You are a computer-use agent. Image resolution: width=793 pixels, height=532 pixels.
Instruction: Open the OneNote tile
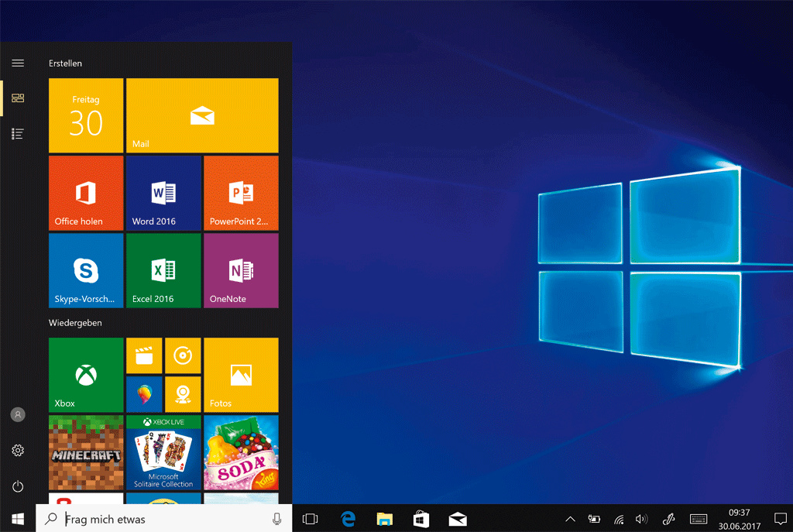[241, 270]
